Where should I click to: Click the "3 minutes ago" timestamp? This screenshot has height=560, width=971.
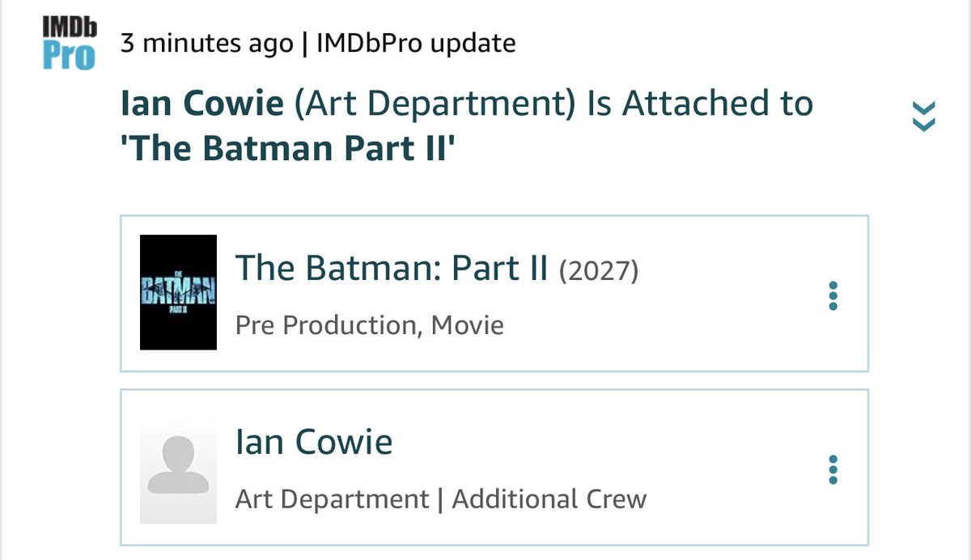click(x=206, y=43)
